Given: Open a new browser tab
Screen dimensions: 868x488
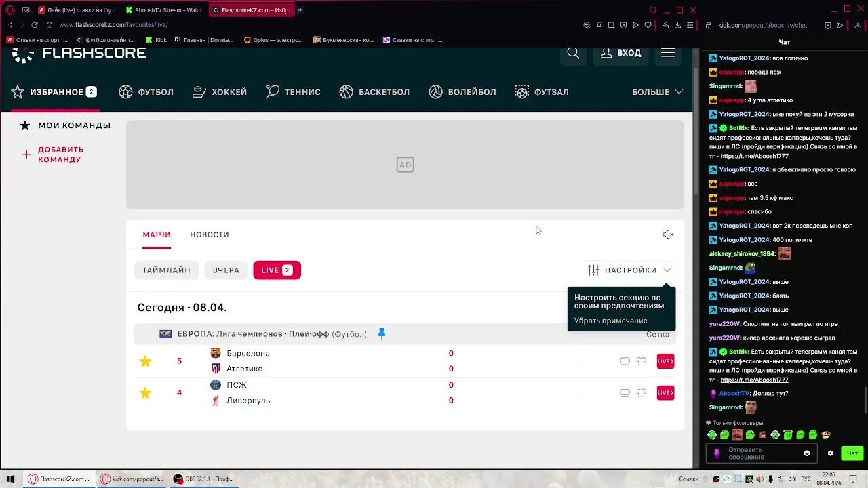Looking at the screenshot, I should (300, 10).
